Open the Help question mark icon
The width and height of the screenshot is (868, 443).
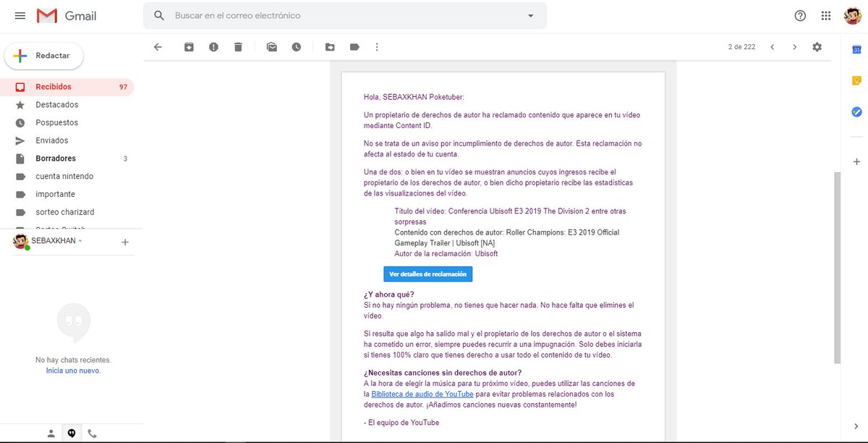[x=800, y=16]
